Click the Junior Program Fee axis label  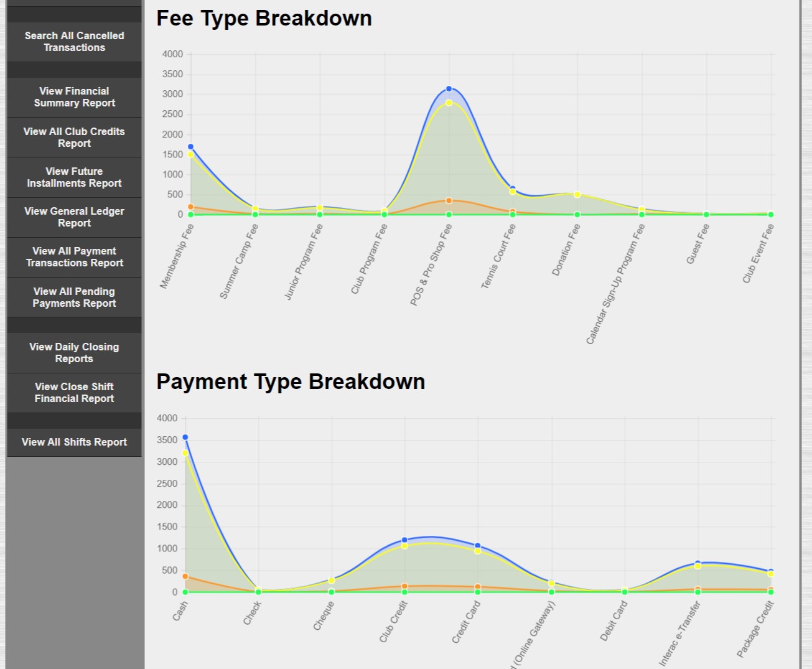tap(304, 262)
